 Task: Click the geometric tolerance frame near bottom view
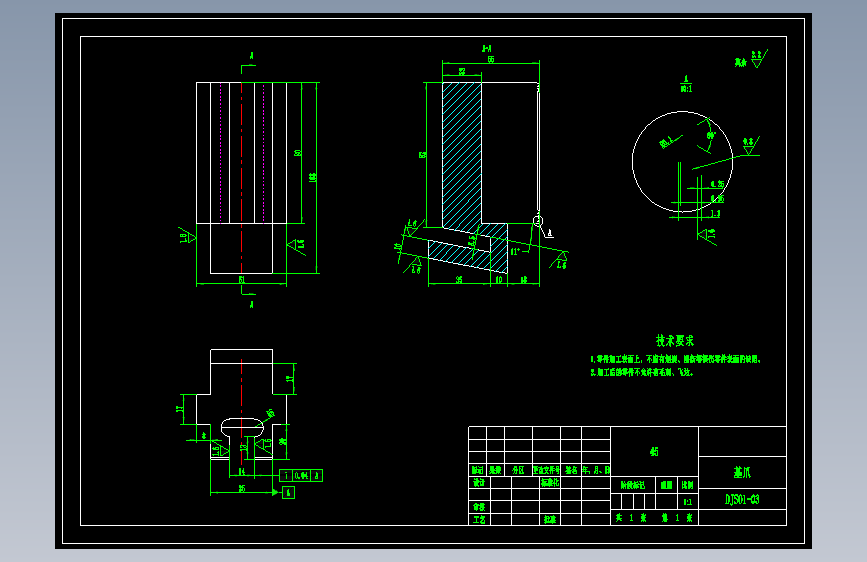pyautogui.click(x=301, y=476)
